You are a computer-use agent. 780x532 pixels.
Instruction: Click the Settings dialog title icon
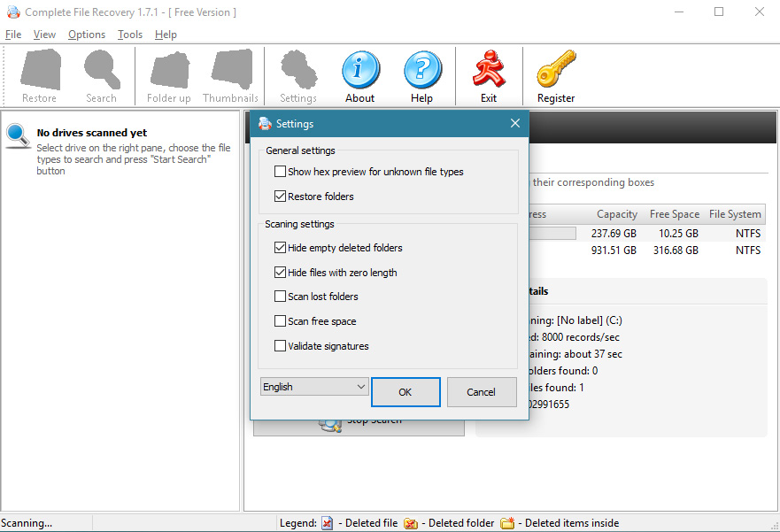[265, 124]
